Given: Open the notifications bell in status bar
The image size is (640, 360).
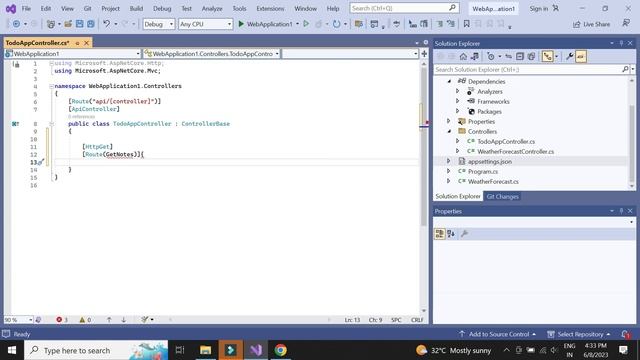Looking at the screenshot, I should click(x=625, y=334).
